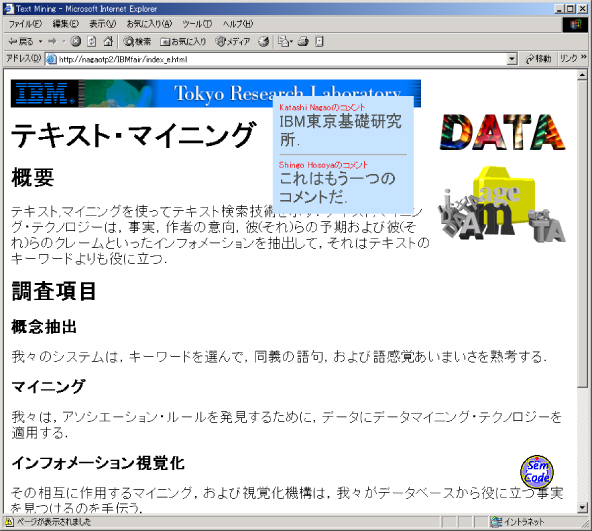Click the インフォメーション視覚化 subheading

click(x=98, y=463)
